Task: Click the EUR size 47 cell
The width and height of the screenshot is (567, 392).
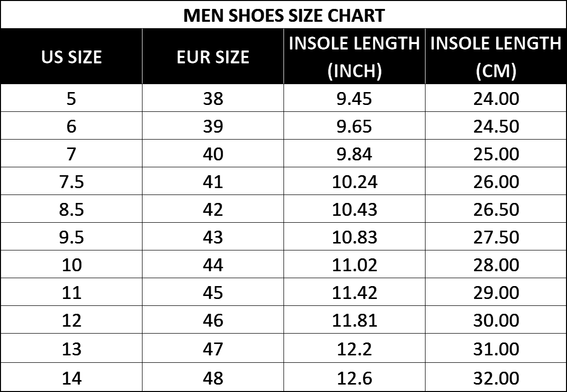Action: [x=213, y=349]
